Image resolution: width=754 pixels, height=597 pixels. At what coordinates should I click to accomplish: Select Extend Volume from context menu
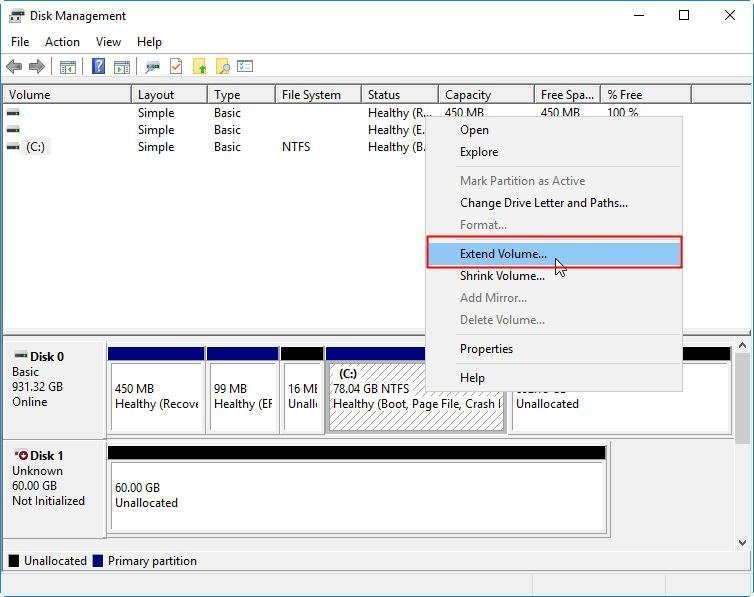503,254
